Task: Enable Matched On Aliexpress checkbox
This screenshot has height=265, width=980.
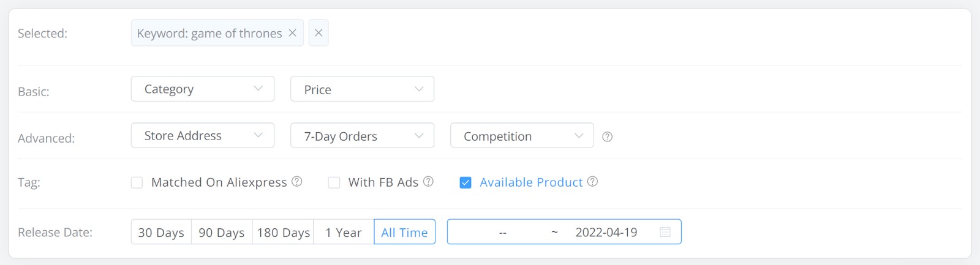Action: point(137,182)
